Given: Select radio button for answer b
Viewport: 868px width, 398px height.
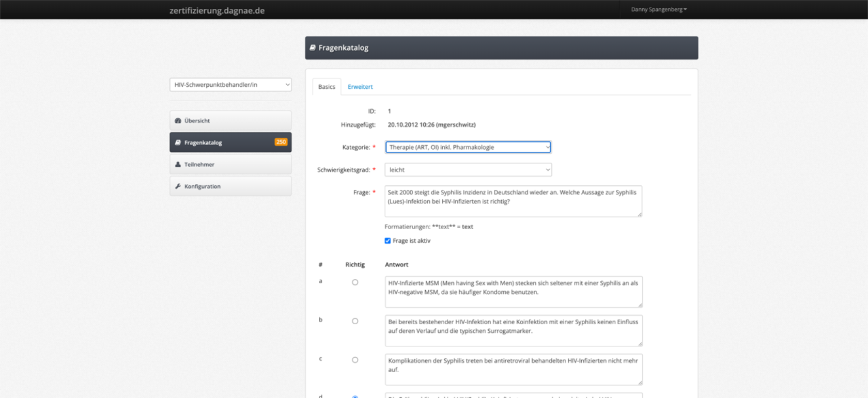Looking at the screenshot, I should [x=355, y=321].
